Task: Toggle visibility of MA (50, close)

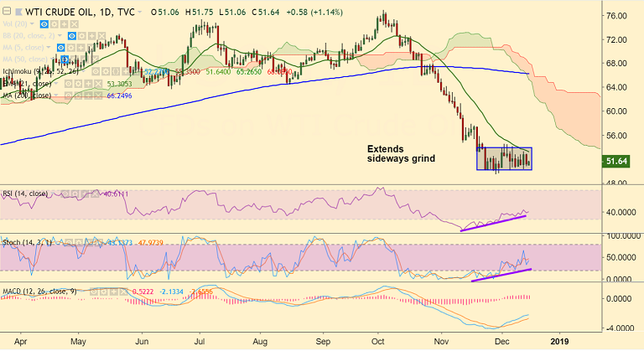Action: 65,59
